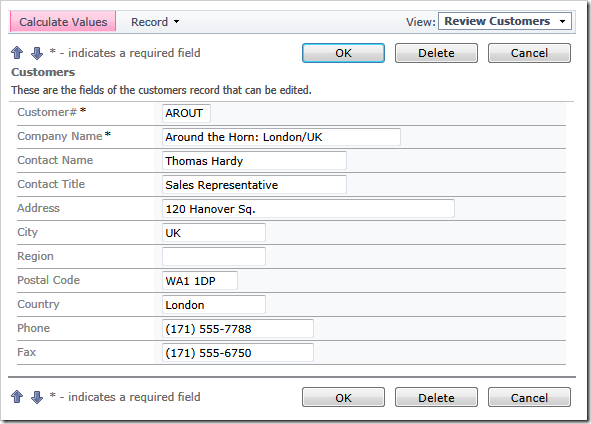The height and width of the screenshot is (424, 591).
Task: Click the bottom Delete button
Action: click(436, 398)
